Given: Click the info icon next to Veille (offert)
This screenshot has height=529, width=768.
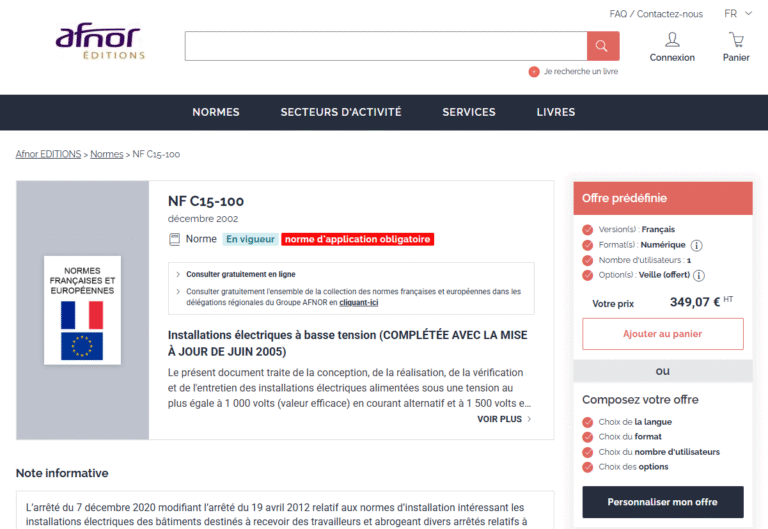Looking at the screenshot, I should tap(699, 276).
